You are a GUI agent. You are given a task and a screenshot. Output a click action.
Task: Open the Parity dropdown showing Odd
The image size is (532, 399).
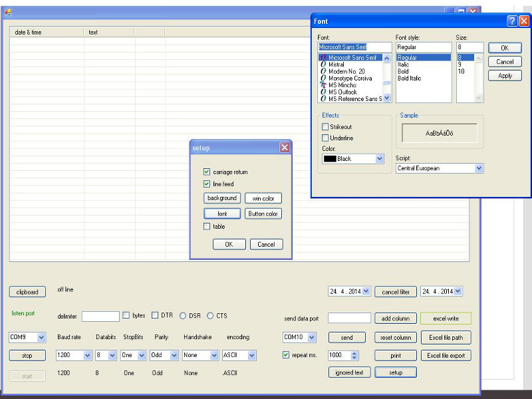click(174, 355)
